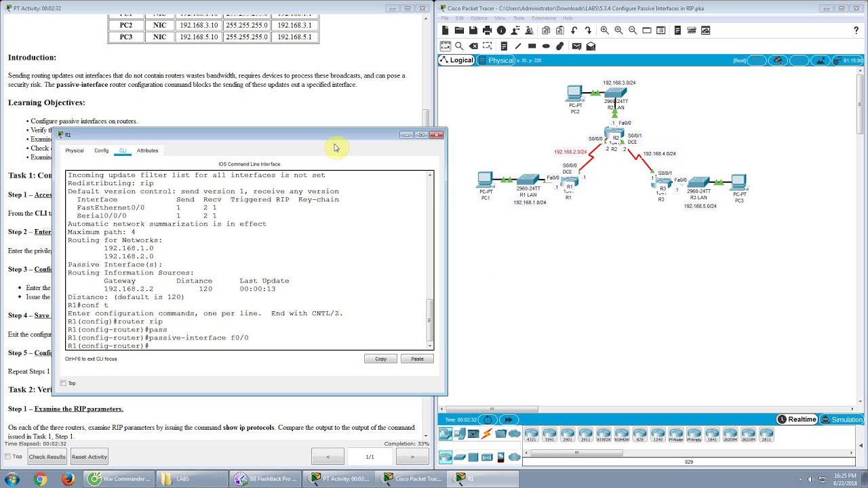This screenshot has width=868, height=488.
Task: Click the Save (floppy disk) icon in Packet Tracer
Action: pos(473,30)
